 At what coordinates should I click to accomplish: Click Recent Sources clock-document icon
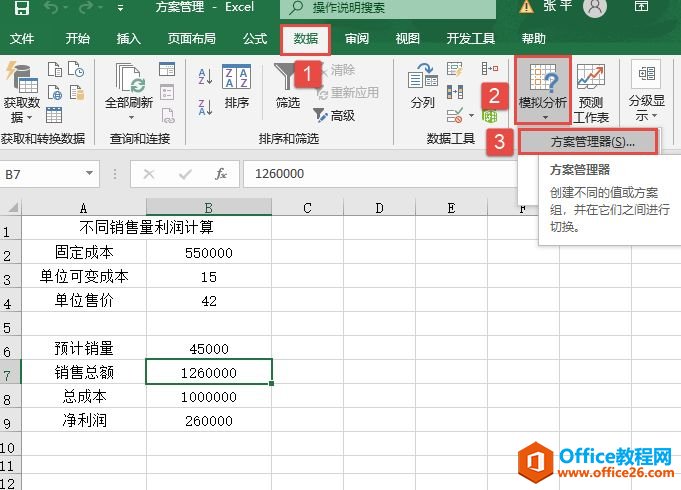pyautogui.click(x=76, y=70)
